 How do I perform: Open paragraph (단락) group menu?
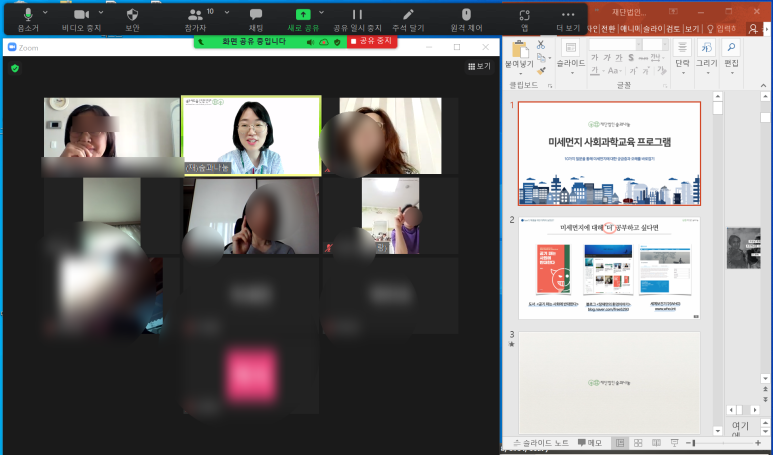[682, 58]
